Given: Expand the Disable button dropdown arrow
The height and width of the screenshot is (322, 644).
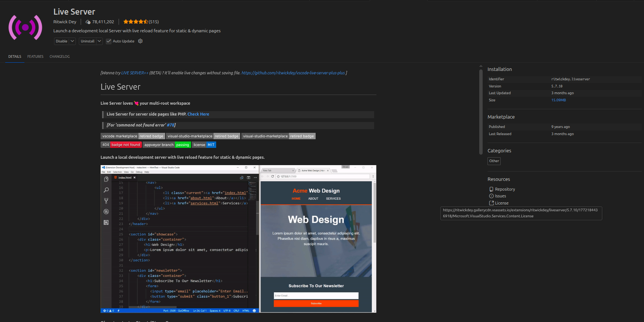Looking at the screenshot, I should click(72, 41).
